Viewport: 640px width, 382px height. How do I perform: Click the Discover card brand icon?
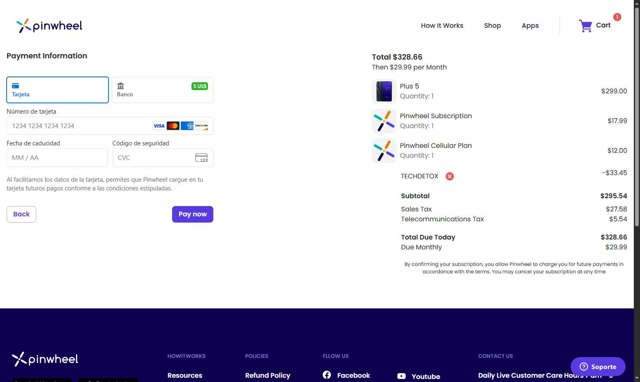pos(201,126)
